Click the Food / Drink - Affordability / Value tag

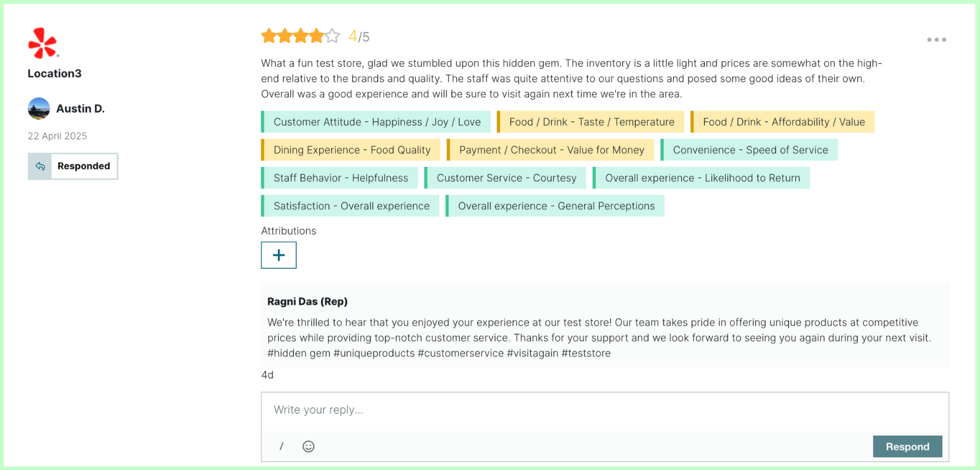(x=783, y=122)
